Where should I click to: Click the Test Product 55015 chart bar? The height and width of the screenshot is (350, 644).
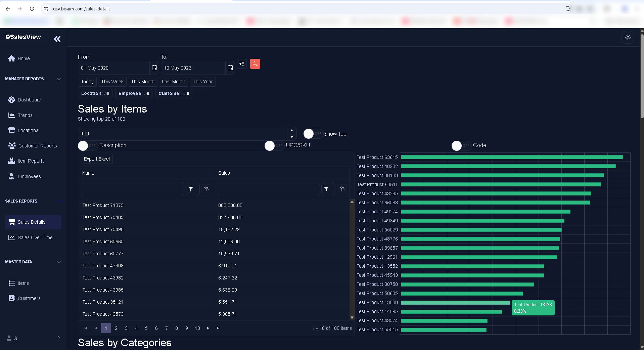[x=444, y=330]
